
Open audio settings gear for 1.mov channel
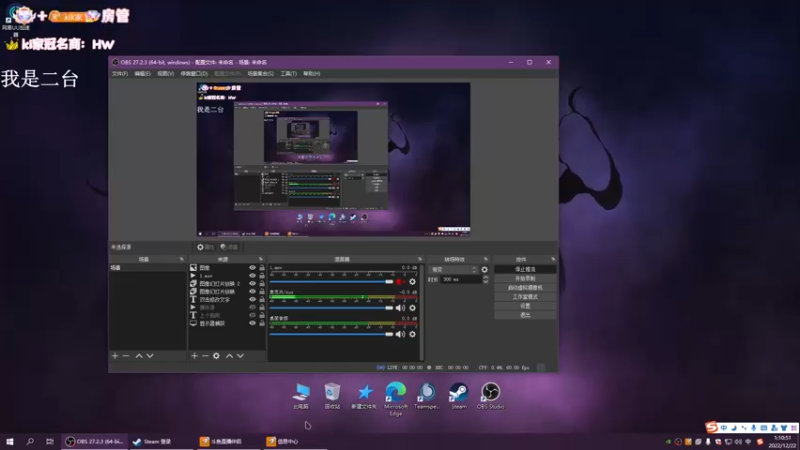(412, 282)
